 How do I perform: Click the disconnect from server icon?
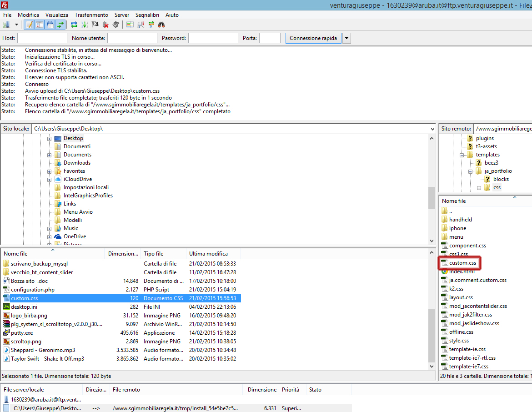[105, 25]
